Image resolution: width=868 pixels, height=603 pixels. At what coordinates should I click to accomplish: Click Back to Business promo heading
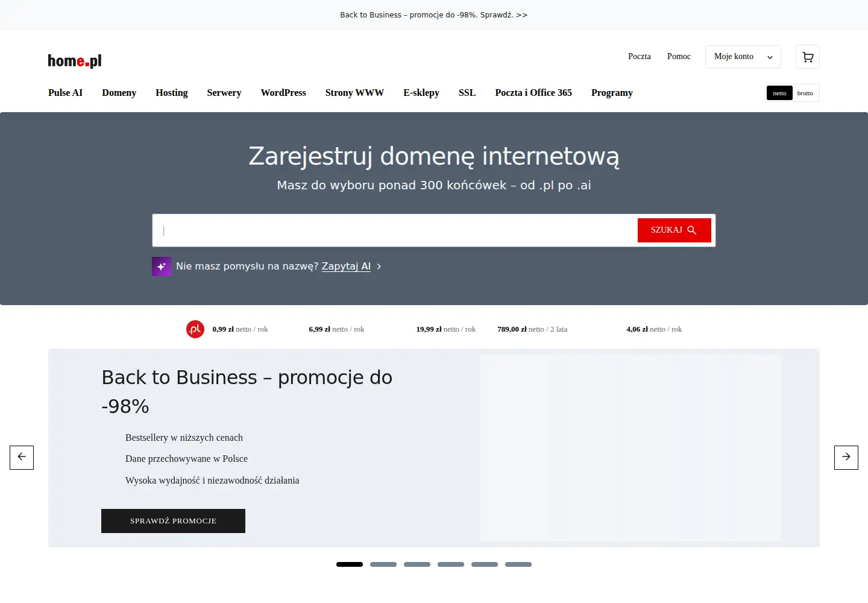coord(247,391)
